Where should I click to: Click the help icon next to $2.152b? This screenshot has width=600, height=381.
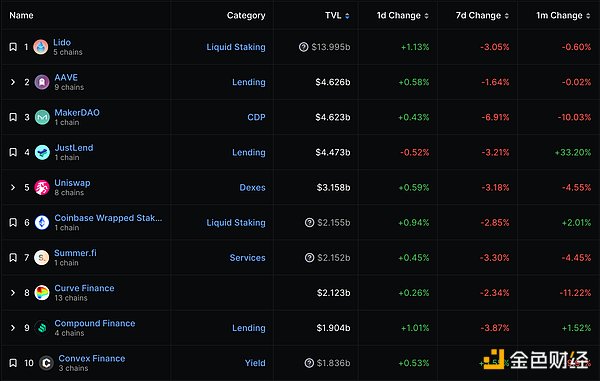click(x=309, y=258)
